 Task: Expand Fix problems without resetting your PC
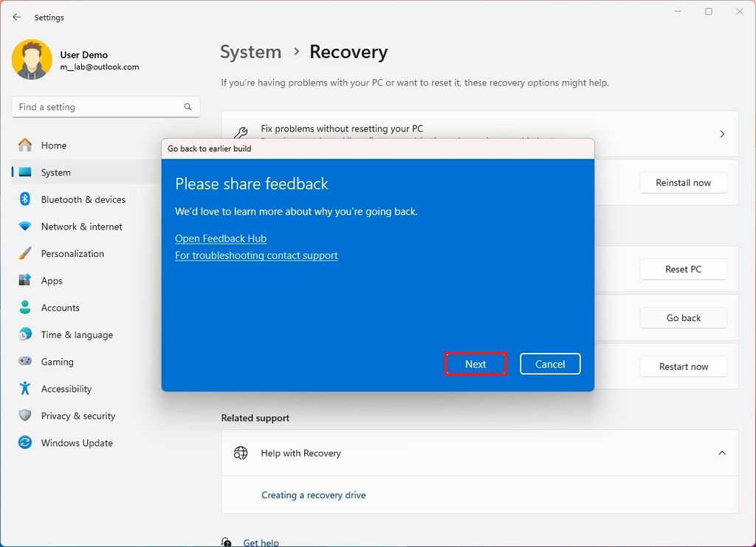click(x=721, y=134)
